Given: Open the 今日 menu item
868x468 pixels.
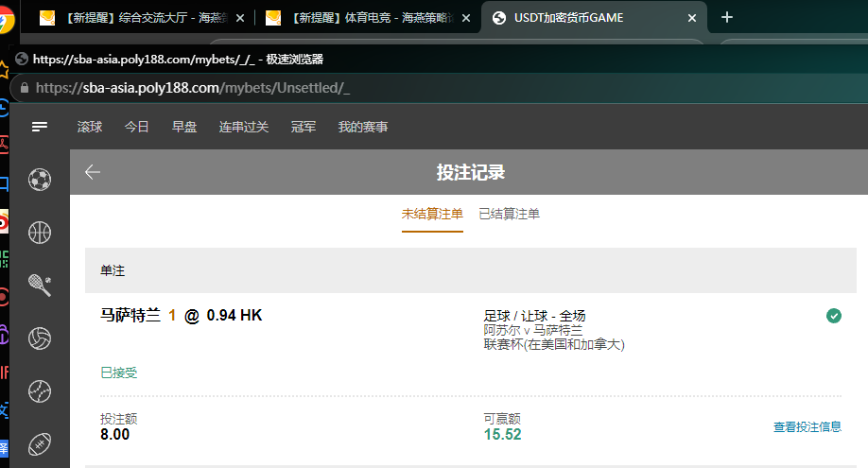Looking at the screenshot, I should (x=137, y=128).
